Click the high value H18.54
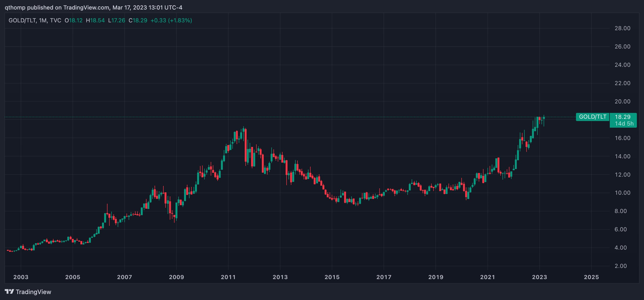Screen dimensions: 644x300 pyautogui.click(x=95, y=20)
